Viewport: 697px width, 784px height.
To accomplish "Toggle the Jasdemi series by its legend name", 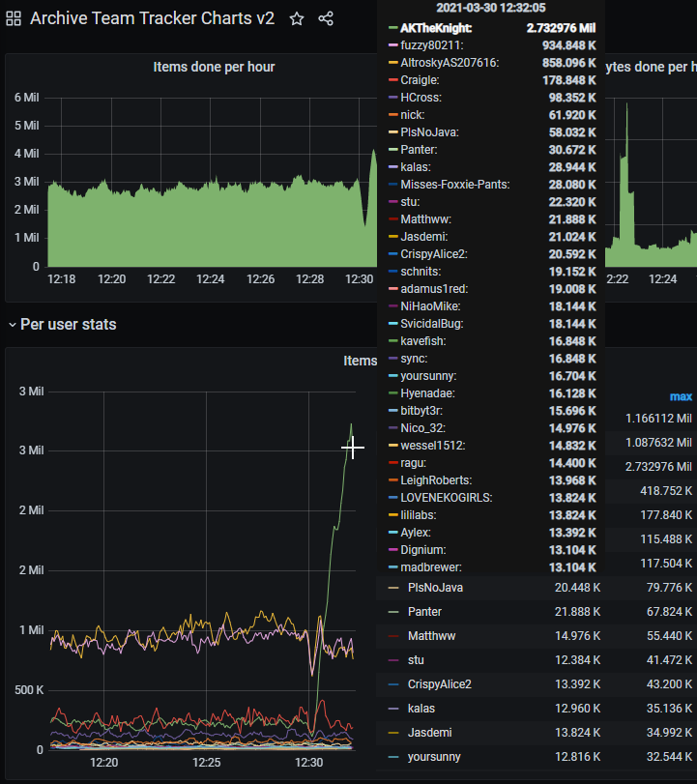I will [x=429, y=733].
